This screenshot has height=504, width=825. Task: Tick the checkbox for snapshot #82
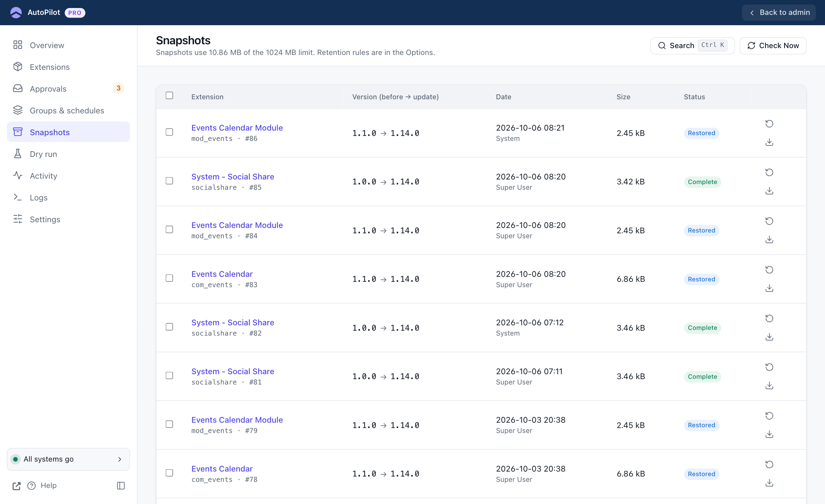tap(169, 327)
